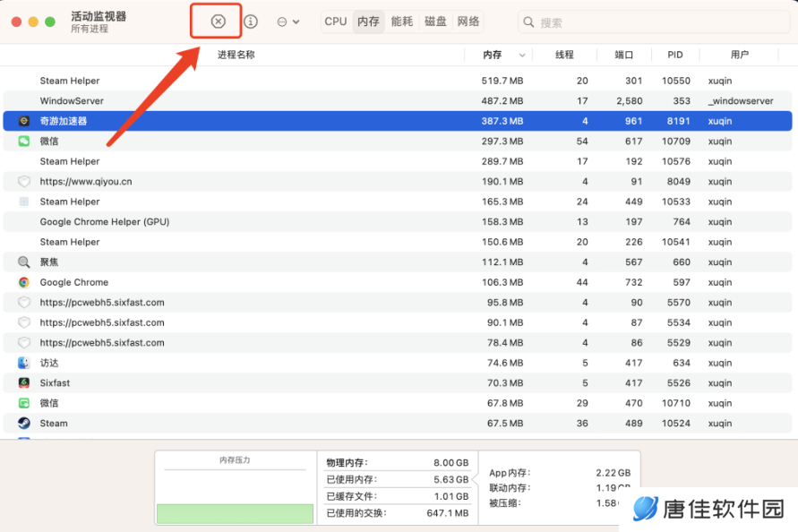Sort by the 进程名称 column header

[236, 55]
